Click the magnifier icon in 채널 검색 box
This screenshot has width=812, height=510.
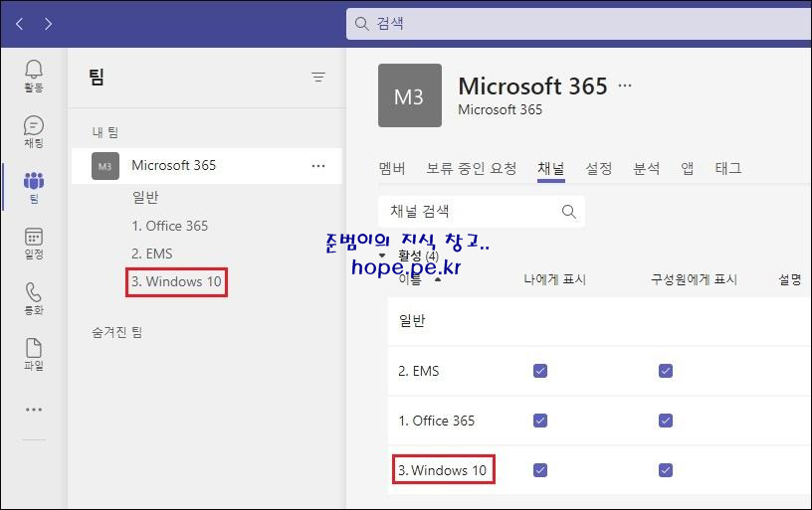coord(568,211)
